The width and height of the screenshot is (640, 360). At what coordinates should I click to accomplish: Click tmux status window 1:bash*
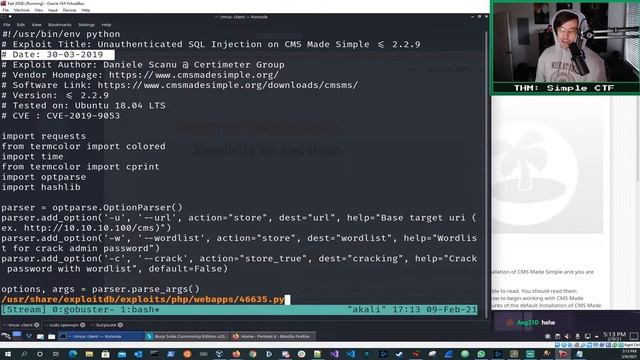click(140, 310)
